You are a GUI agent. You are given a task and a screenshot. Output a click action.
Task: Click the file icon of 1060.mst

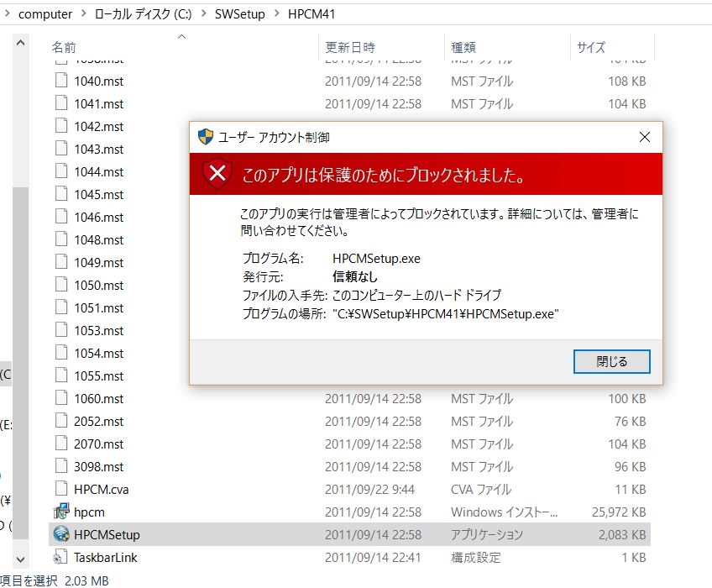pos(61,398)
